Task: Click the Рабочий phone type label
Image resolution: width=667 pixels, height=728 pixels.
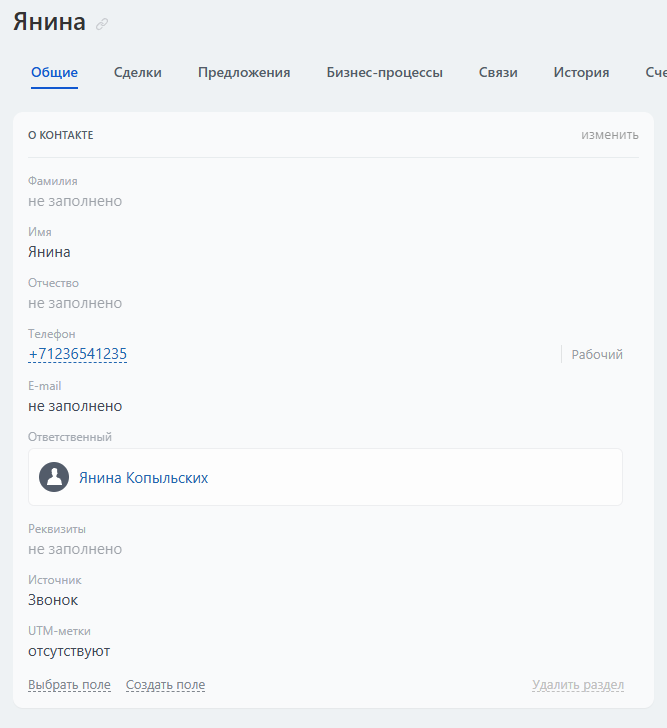Action: coord(597,354)
